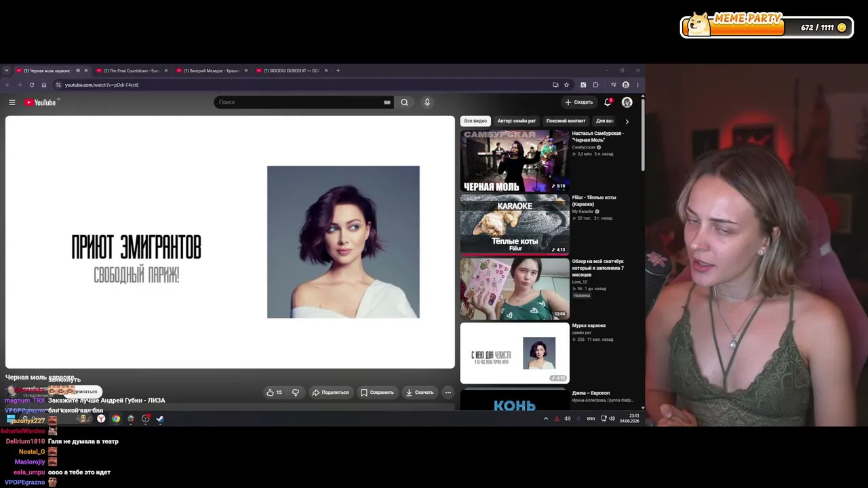Click the Скачать download button

click(x=420, y=392)
